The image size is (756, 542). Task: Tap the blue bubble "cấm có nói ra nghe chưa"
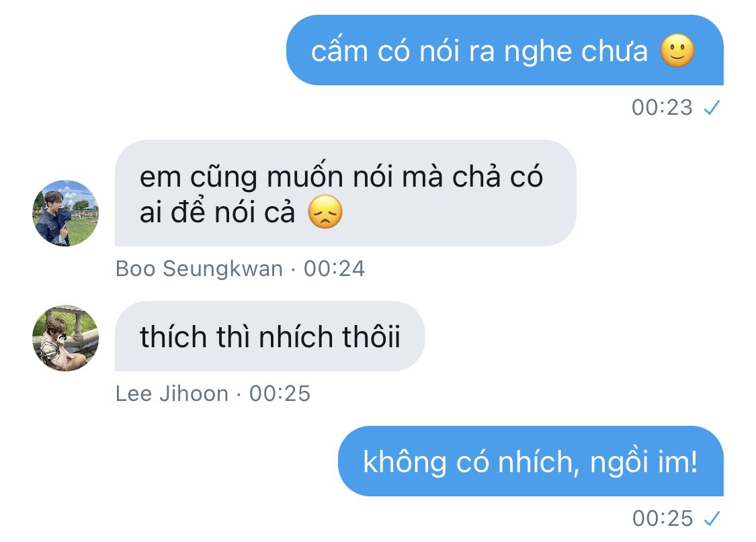tap(505, 50)
